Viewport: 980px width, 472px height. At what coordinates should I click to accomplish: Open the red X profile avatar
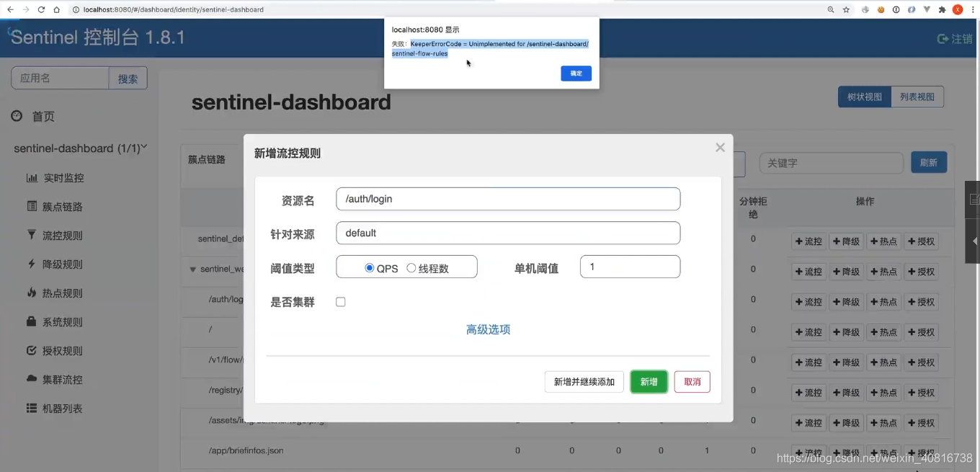(x=958, y=9)
